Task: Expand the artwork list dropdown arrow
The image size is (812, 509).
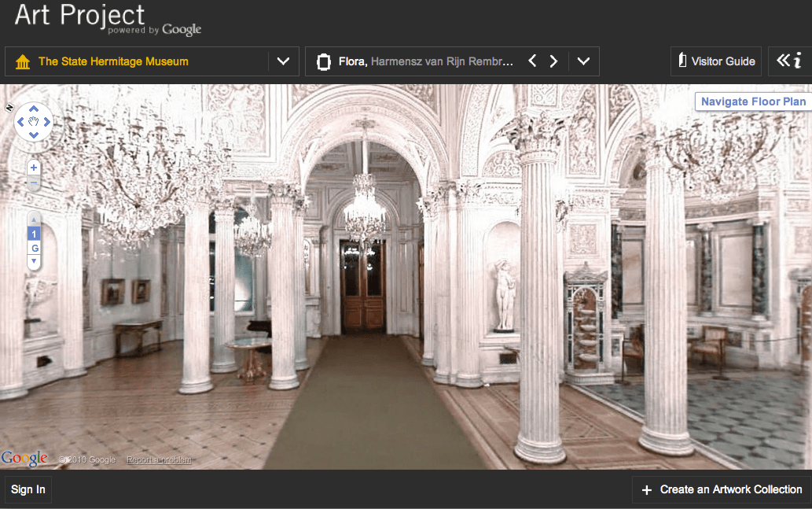Action: 583,61
